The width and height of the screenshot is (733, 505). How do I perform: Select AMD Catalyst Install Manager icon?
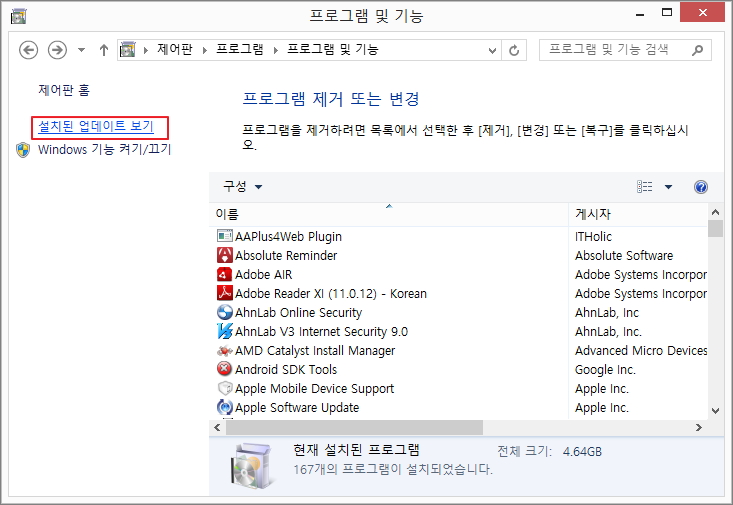(225, 350)
